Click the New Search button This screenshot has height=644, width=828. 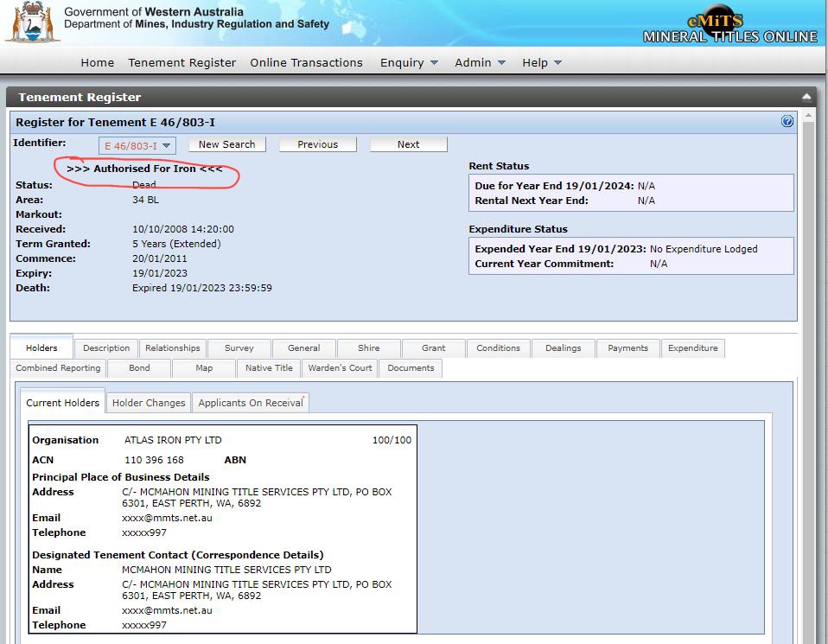click(227, 144)
